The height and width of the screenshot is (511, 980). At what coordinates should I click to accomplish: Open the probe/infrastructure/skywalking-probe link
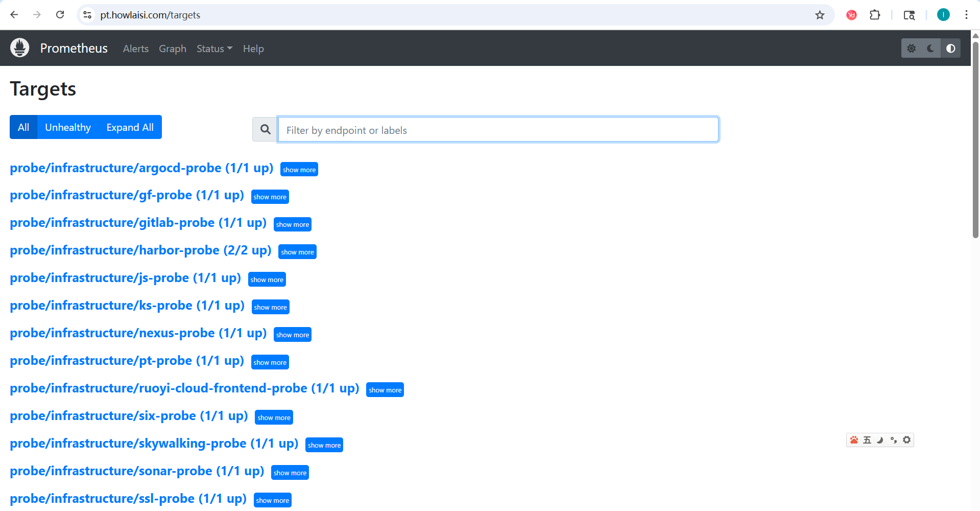pyautogui.click(x=154, y=444)
